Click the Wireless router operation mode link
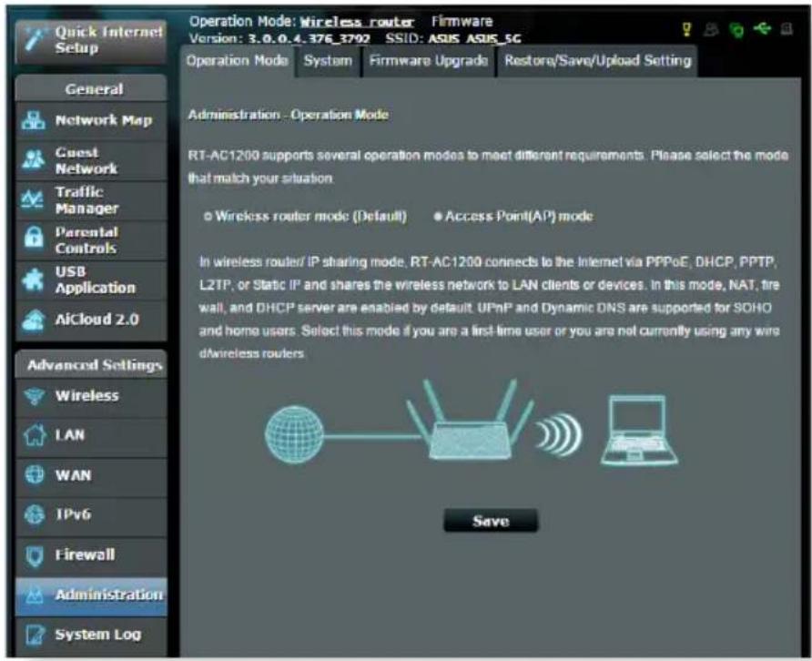Screen dimensions: 812x661 click(x=357, y=22)
